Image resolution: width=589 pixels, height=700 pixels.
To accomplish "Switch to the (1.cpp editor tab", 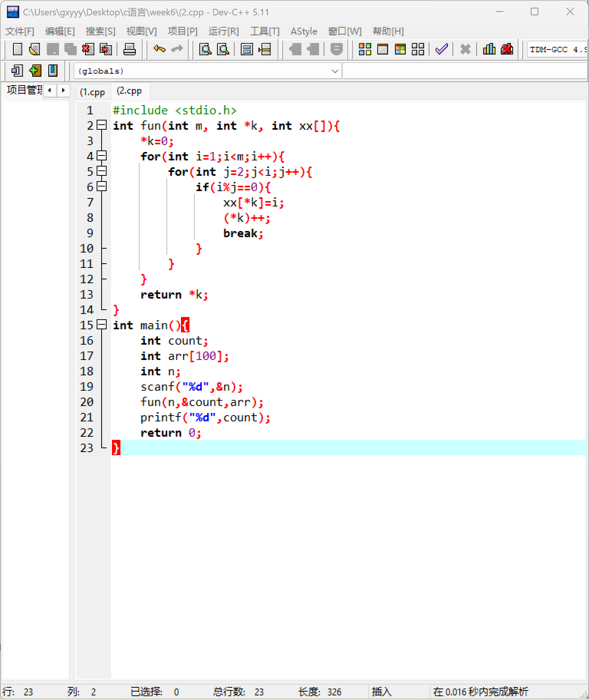I will (93, 92).
